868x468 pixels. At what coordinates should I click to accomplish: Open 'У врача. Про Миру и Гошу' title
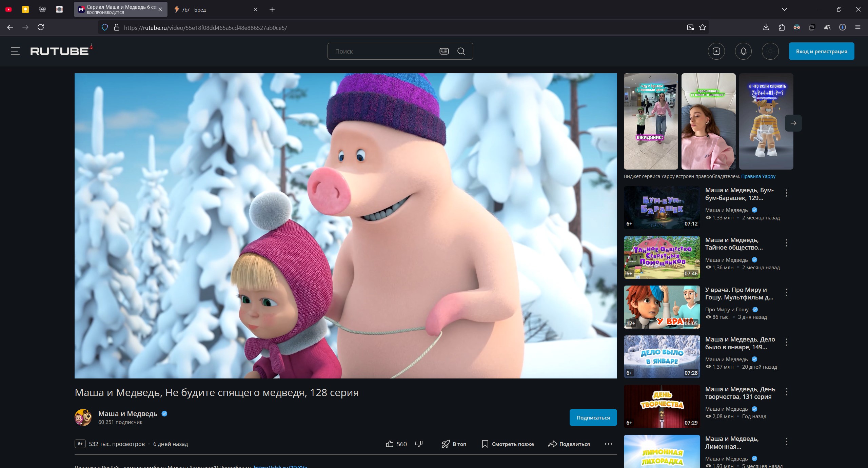click(739, 293)
